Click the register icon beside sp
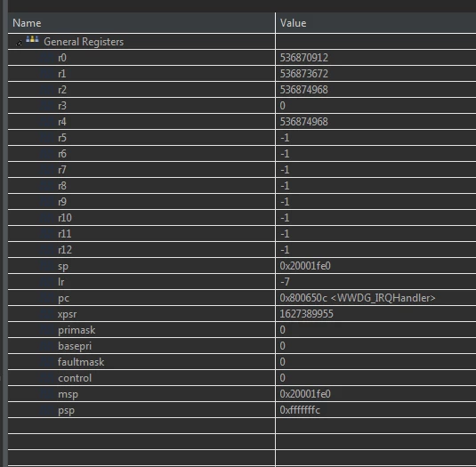Image resolution: width=476 pixels, height=467 pixels. (47, 266)
